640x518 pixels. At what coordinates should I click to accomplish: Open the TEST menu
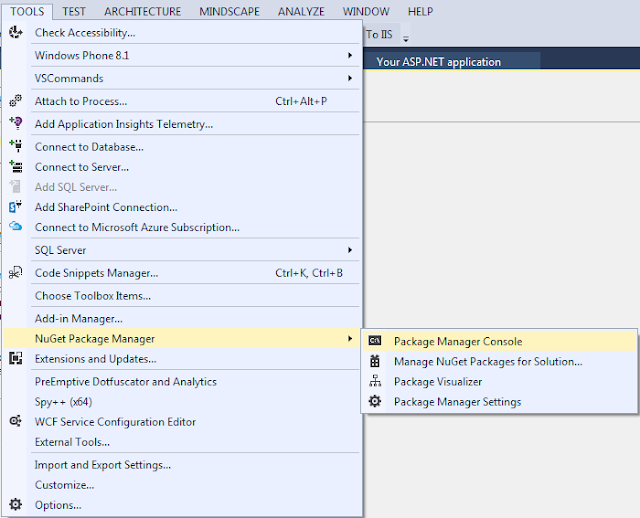click(74, 11)
